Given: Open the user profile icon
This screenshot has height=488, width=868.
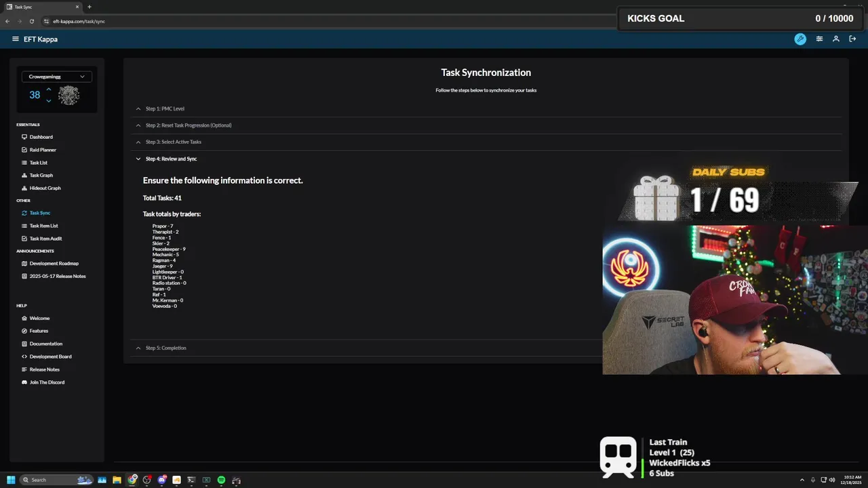Looking at the screenshot, I should (836, 39).
